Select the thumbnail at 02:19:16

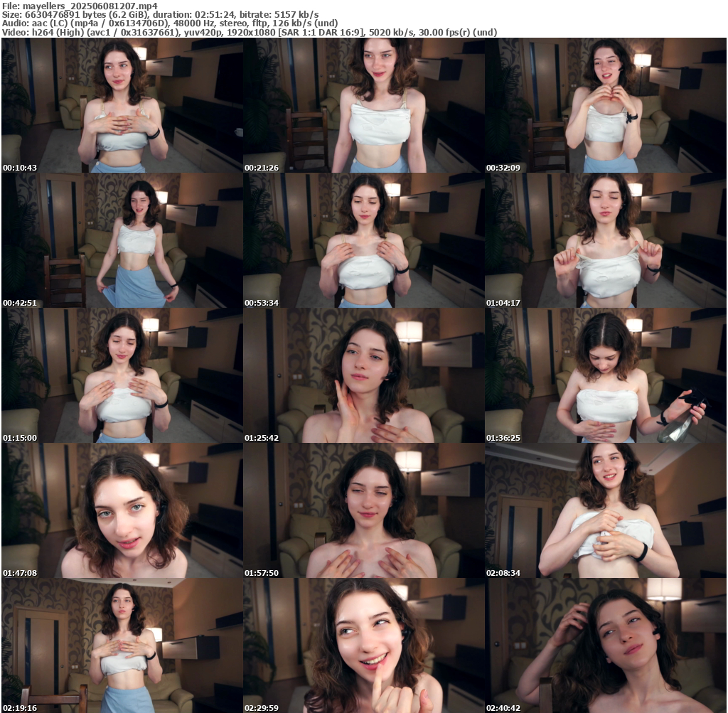[x=122, y=645]
